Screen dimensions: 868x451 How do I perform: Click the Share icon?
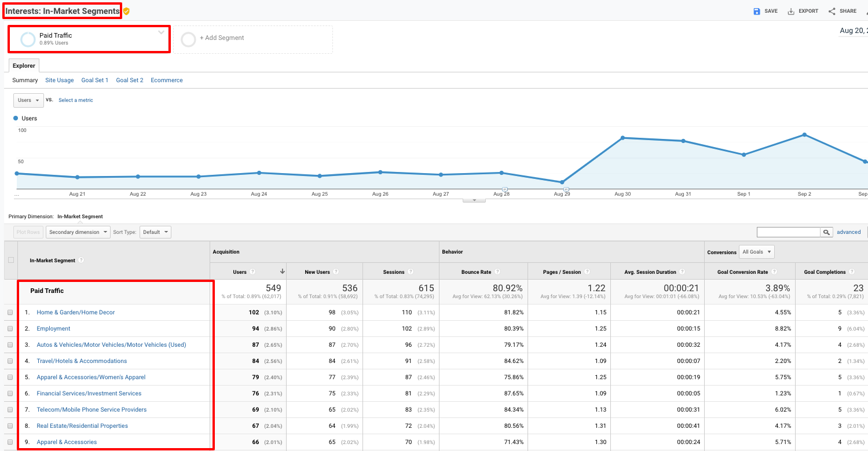(x=832, y=11)
